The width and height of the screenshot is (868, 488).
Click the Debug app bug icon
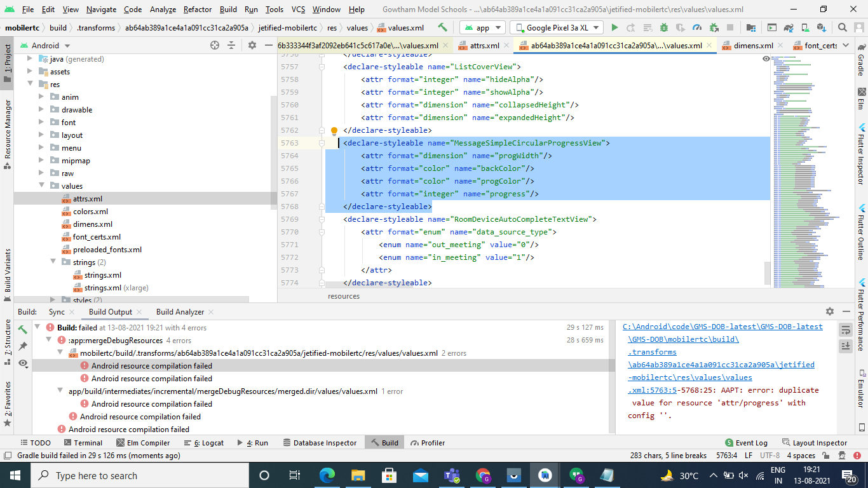click(663, 27)
